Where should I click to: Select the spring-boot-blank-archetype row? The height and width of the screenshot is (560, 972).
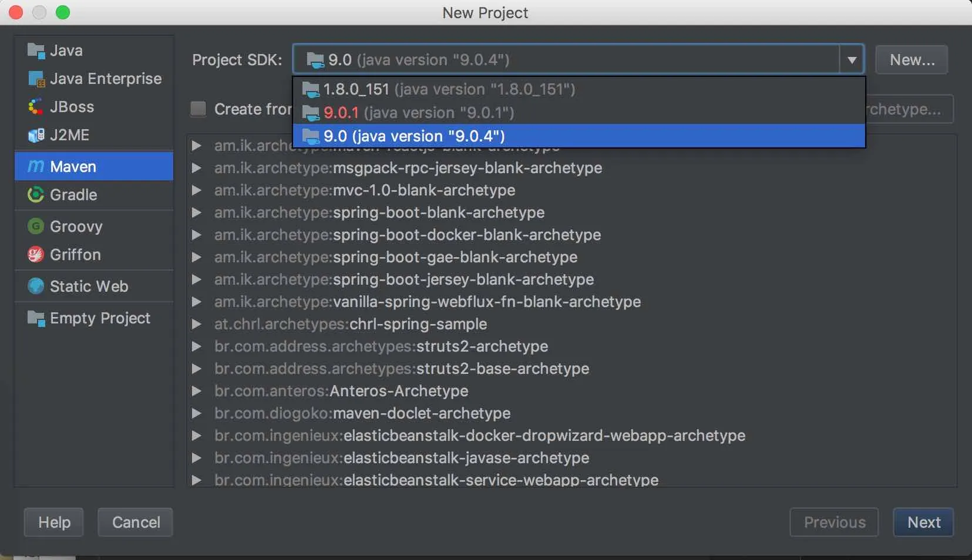(x=572, y=212)
